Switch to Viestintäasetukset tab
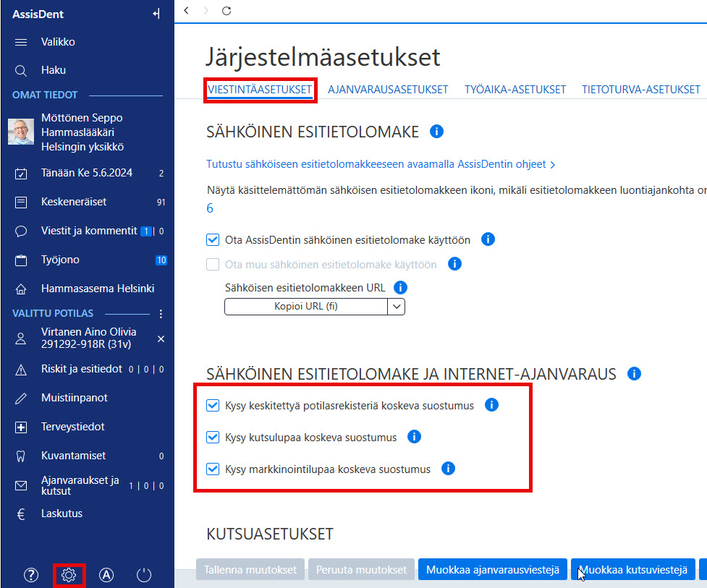 pos(260,90)
